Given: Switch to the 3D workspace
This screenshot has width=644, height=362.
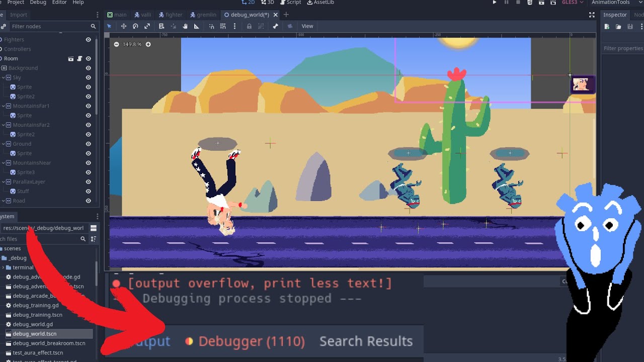Looking at the screenshot, I should [x=267, y=3].
